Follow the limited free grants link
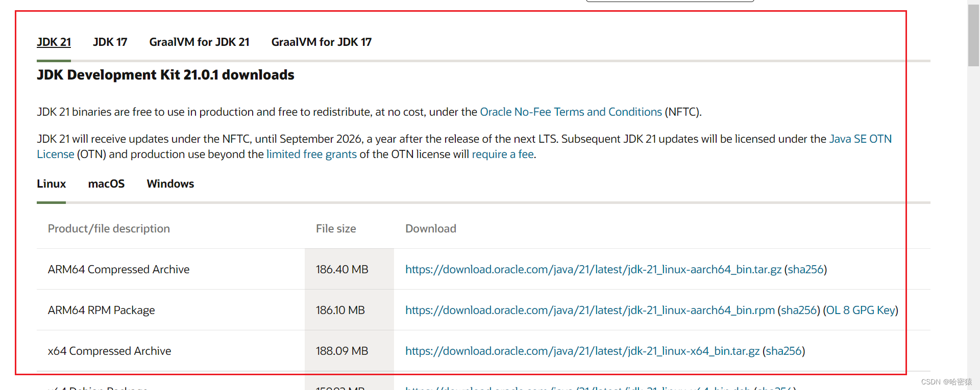Screen dimensions: 980x390 coord(311,154)
